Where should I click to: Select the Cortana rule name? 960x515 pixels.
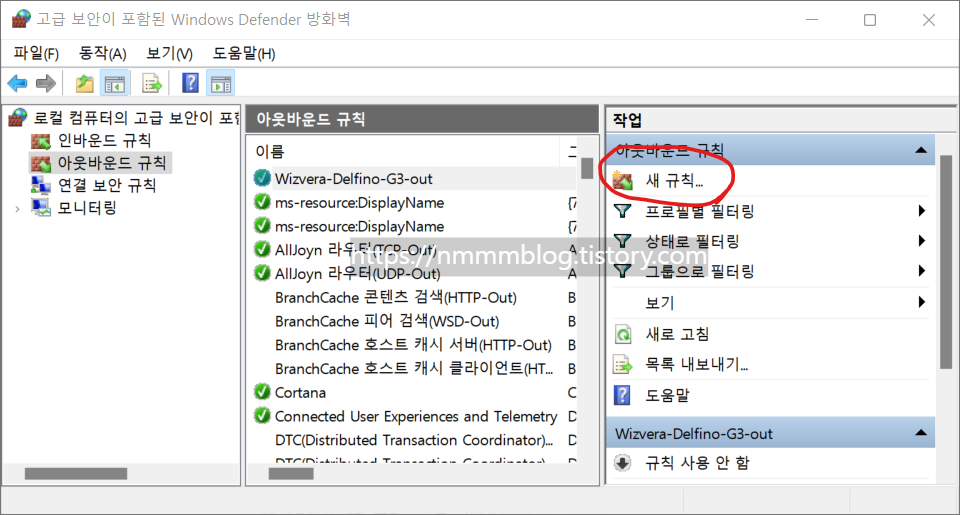(x=300, y=393)
